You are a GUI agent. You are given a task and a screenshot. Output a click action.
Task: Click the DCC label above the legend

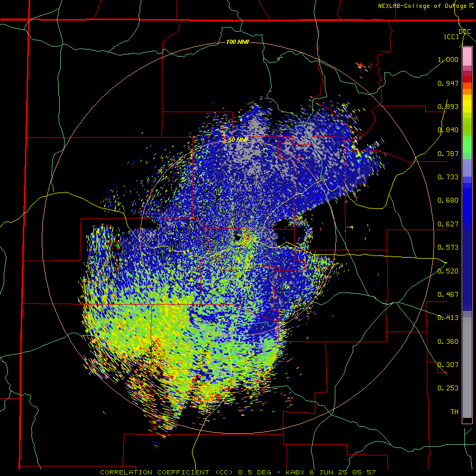pyautogui.click(x=464, y=32)
